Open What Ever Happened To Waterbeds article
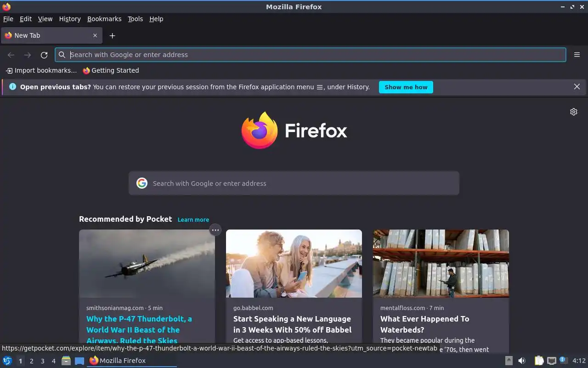Viewport: 588px width, 368px height. tap(425, 324)
